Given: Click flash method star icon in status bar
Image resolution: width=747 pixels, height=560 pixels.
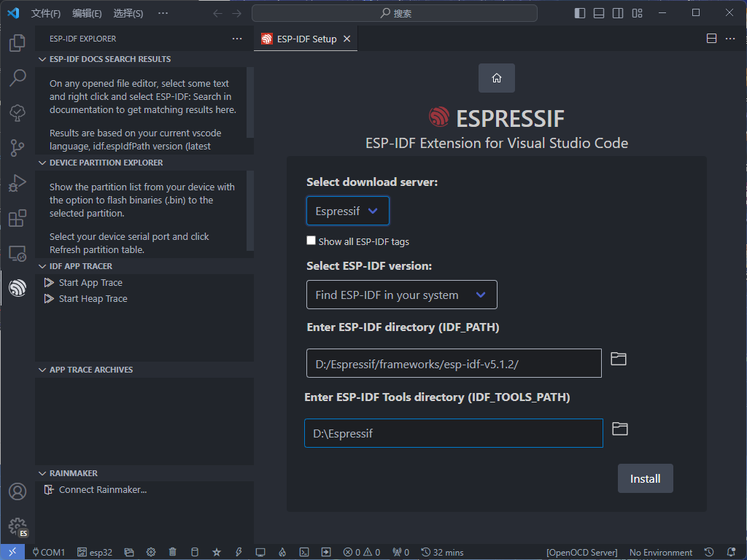Looking at the screenshot, I should pyautogui.click(x=216, y=552).
